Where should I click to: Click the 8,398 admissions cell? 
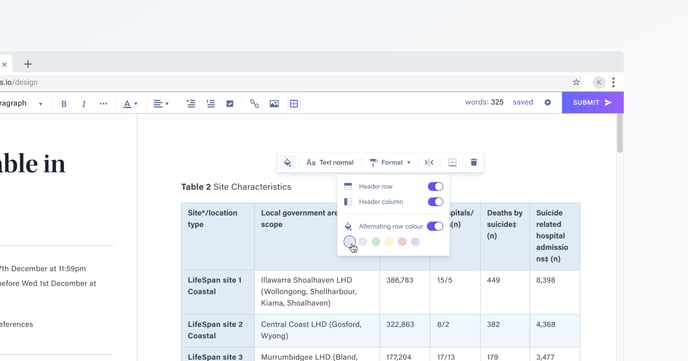pyautogui.click(x=555, y=292)
